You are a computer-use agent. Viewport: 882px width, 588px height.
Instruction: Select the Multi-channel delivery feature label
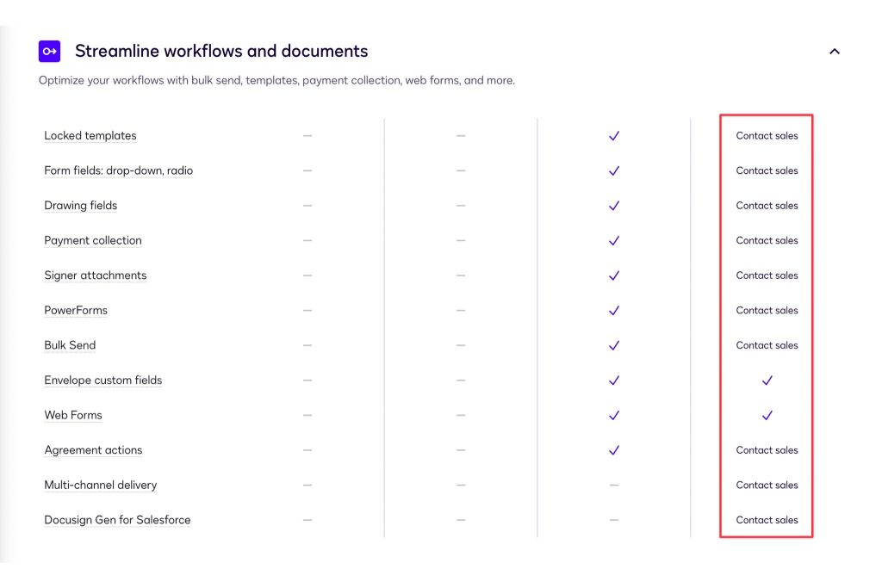click(x=101, y=486)
